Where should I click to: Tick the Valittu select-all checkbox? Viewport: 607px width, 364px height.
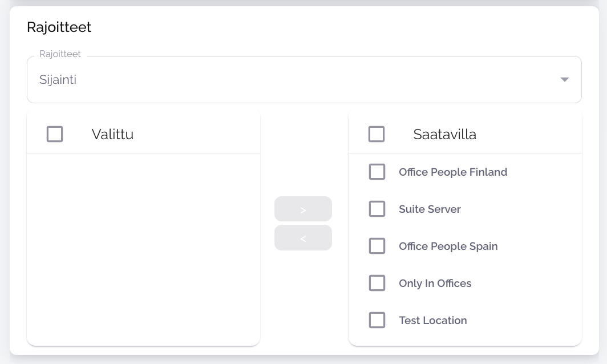coord(55,134)
